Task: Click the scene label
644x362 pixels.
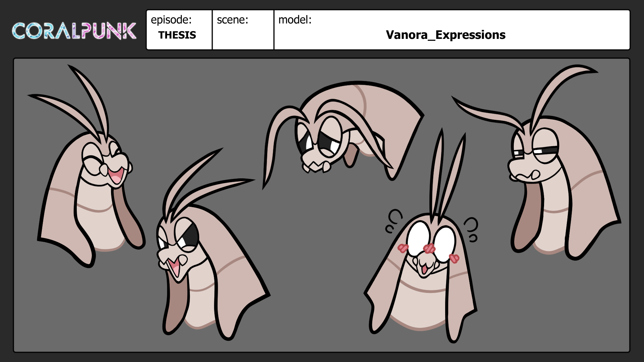Action: click(232, 20)
